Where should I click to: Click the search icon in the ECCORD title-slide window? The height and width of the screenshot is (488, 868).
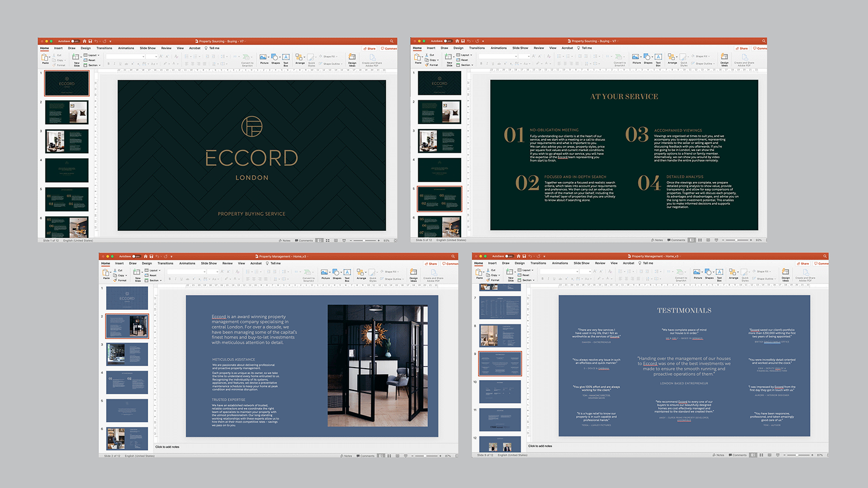pyautogui.click(x=392, y=41)
